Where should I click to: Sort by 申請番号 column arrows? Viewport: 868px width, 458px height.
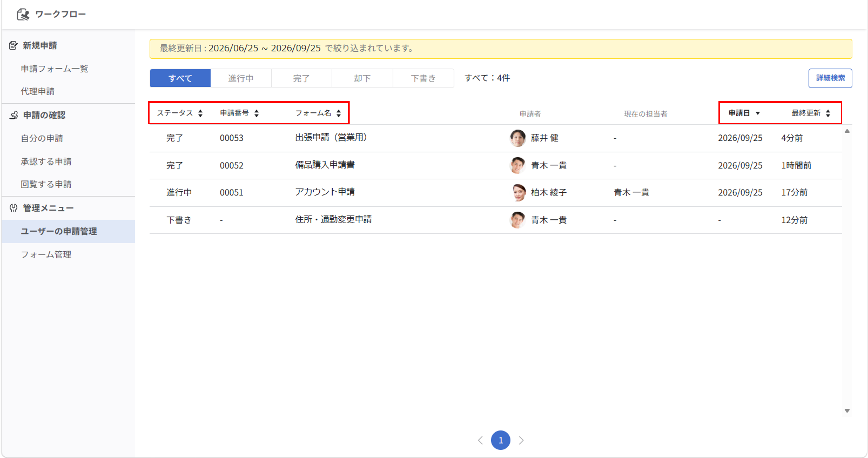257,113
